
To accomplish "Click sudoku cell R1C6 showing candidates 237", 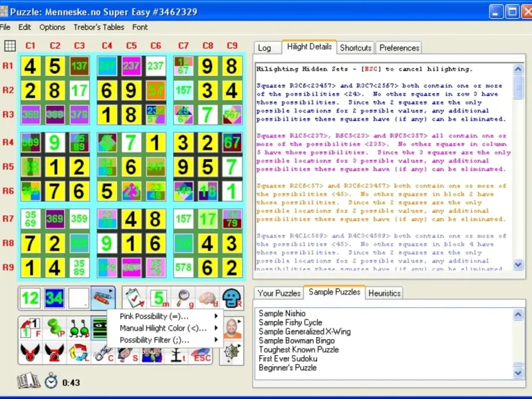I will pyautogui.click(x=156, y=66).
